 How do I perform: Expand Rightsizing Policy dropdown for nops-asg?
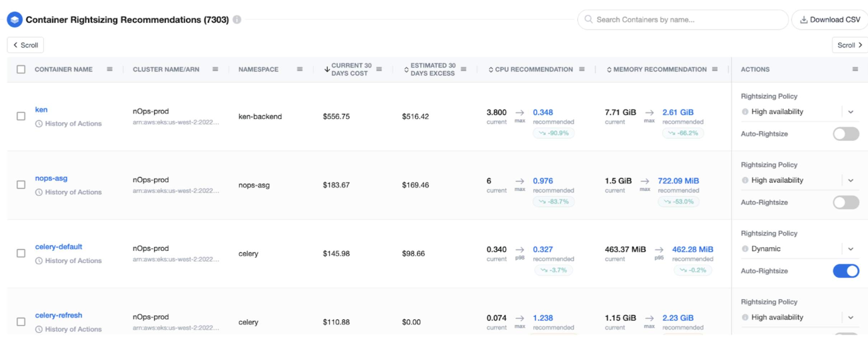850,180
